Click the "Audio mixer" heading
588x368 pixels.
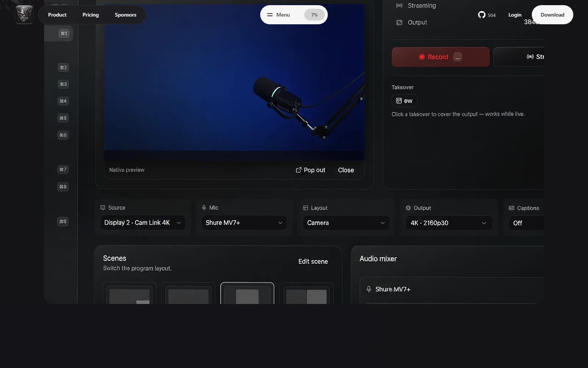click(378, 259)
